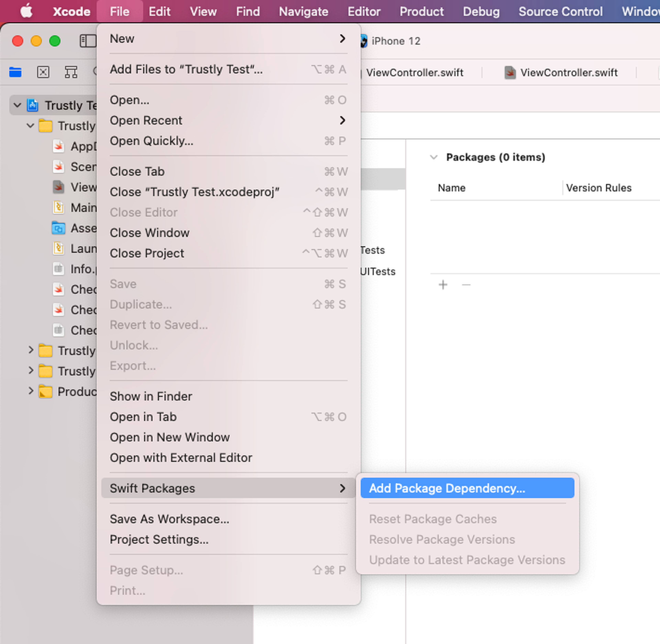
Task: Click the Name column header
Action: [451, 188]
